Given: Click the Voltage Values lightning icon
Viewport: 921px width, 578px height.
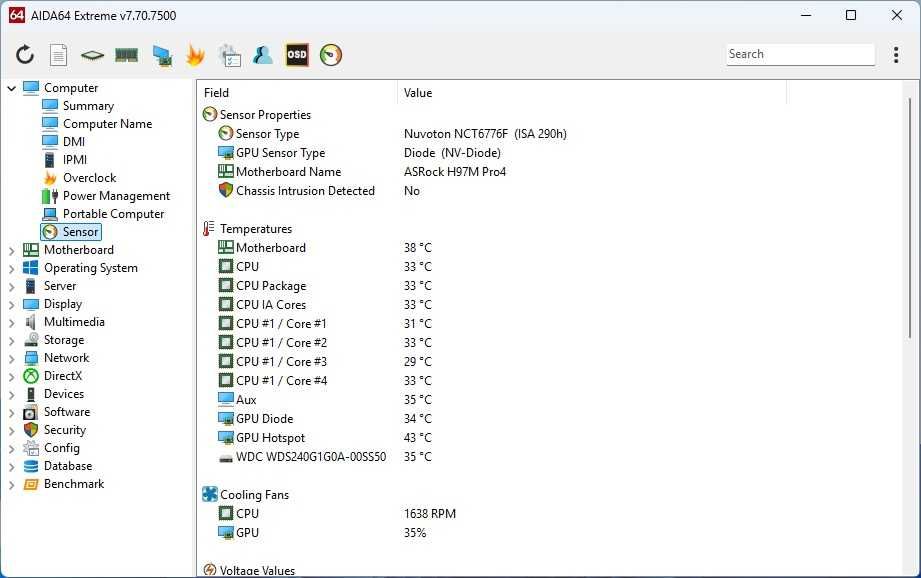Looking at the screenshot, I should pos(210,569).
